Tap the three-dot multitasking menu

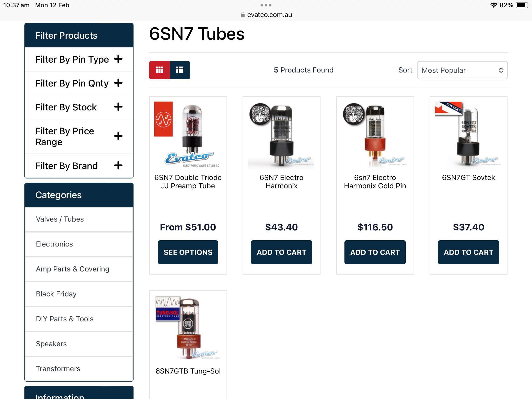coord(266,5)
